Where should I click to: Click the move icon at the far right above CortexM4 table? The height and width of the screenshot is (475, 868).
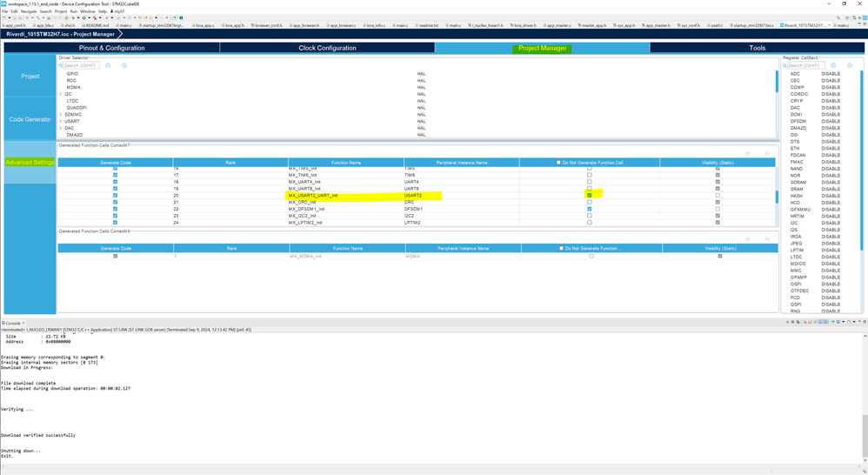[767, 239]
